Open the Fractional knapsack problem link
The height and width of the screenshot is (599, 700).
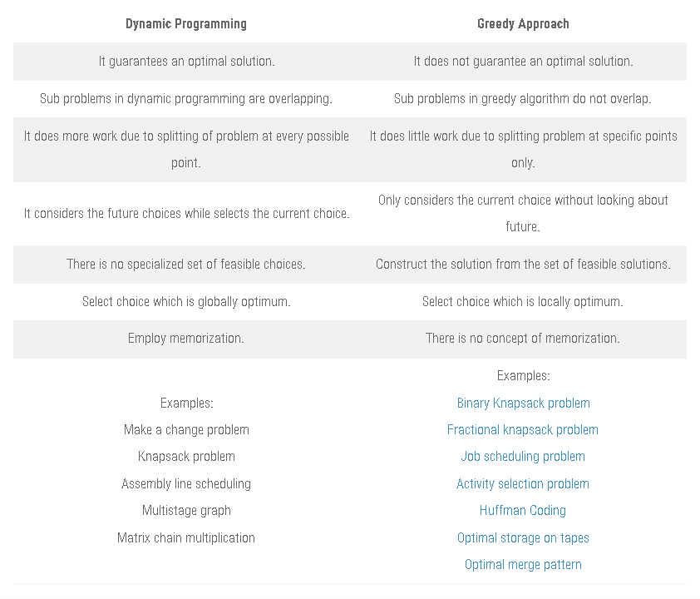click(523, 430)
